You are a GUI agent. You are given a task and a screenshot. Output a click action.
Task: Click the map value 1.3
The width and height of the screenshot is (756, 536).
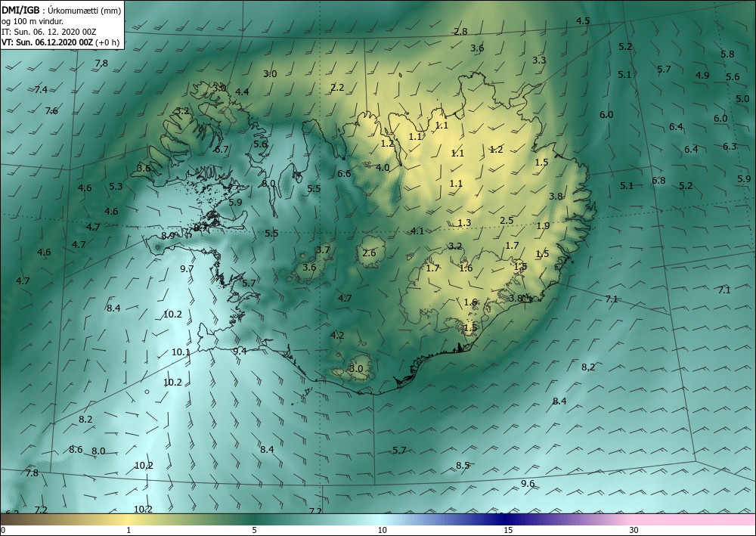464,223
